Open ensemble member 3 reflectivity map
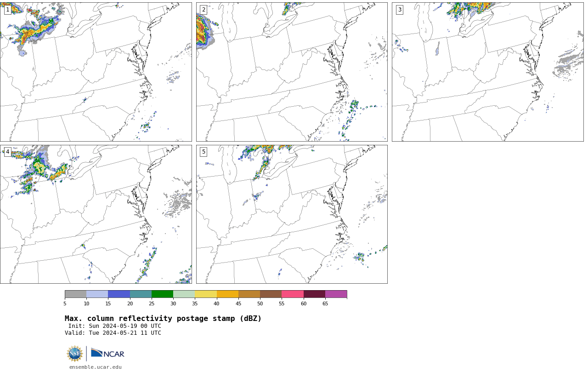 pyautogui.click(x=487, y=72)
